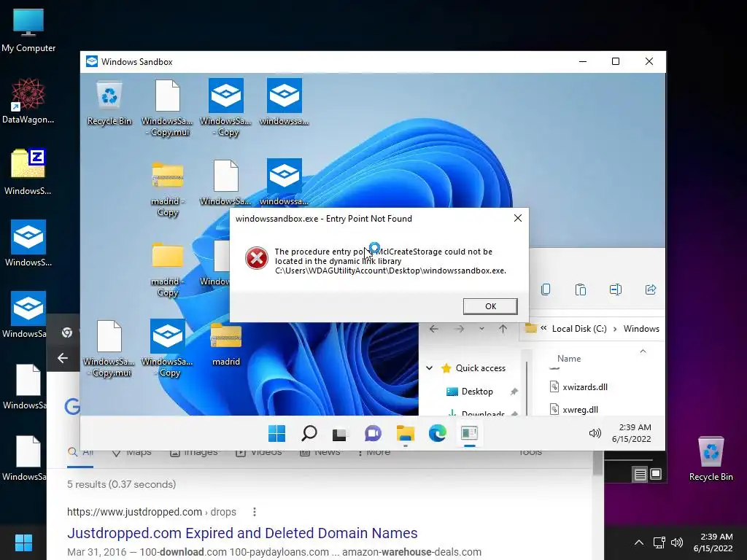
Task: Go back in sandbox File Explorer
Action: click(x=434, y=329)
